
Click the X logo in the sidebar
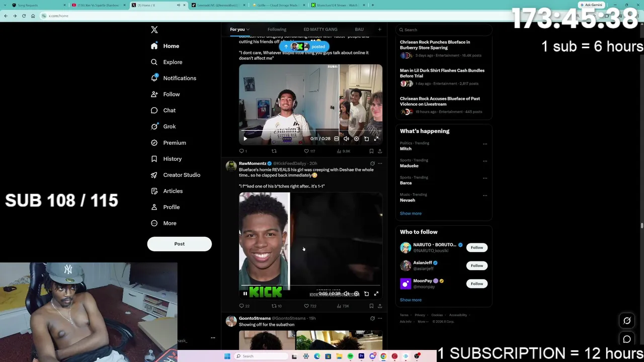tap(154, 30)
